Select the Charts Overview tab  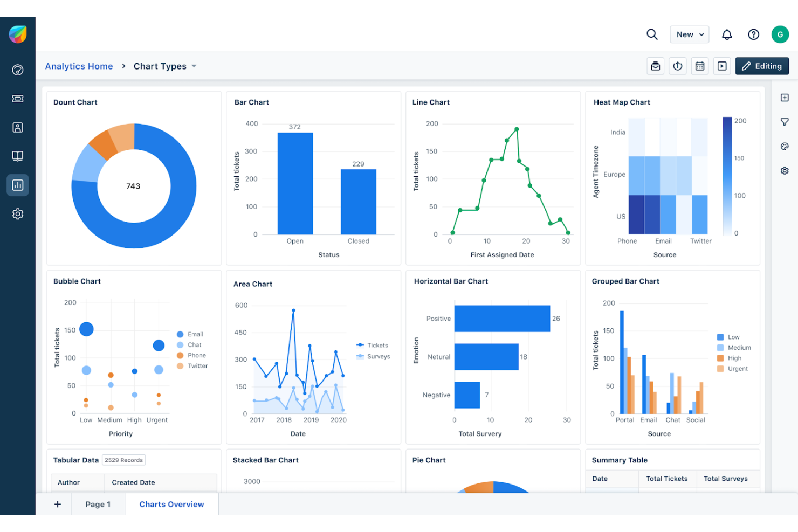point(171,504)
